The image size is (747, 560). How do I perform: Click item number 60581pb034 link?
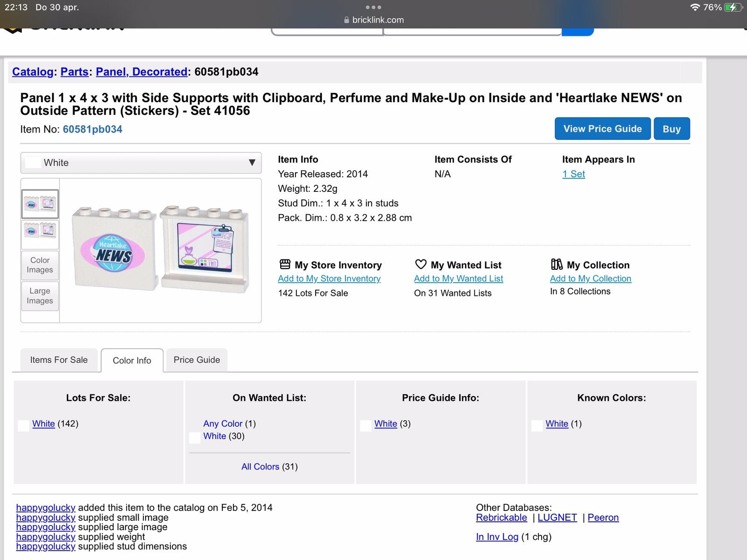pyautogui.click(x=92, y=129)
